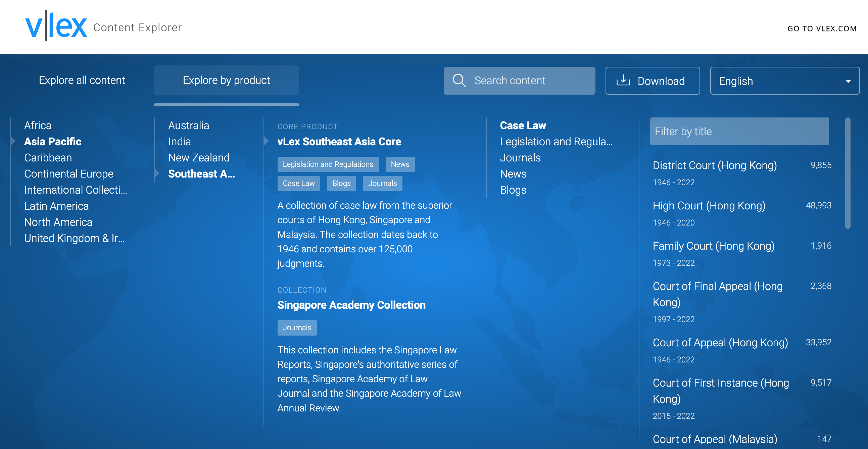Viewport: 868px width, 449px height.
Task: Click the Case Law tag
Action: (298, 183)
